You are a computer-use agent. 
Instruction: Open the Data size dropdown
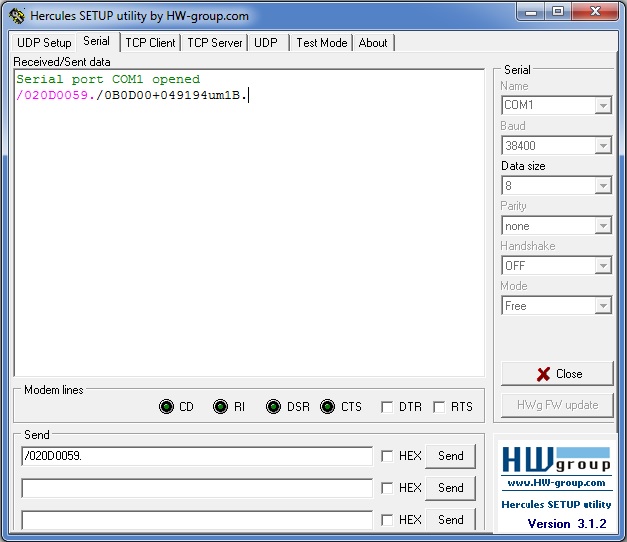tap(556, 185)
